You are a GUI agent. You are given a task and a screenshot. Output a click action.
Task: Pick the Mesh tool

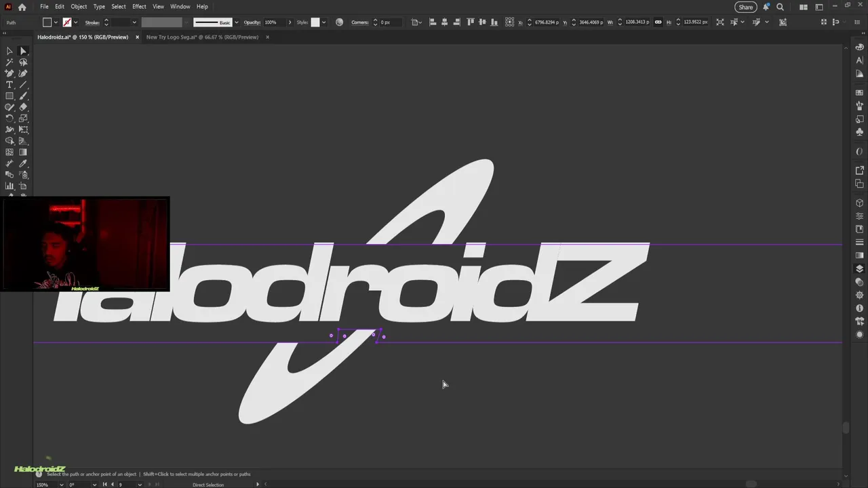9,152
